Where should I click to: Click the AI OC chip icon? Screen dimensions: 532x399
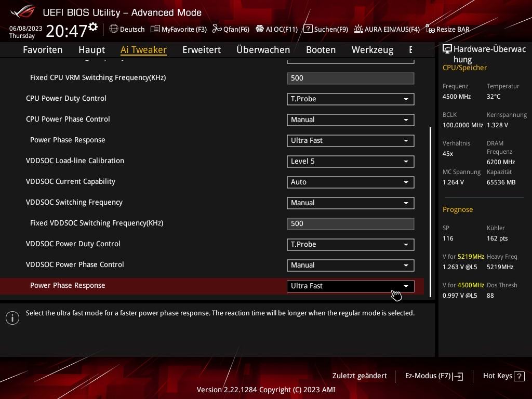(x=260, y=29)
